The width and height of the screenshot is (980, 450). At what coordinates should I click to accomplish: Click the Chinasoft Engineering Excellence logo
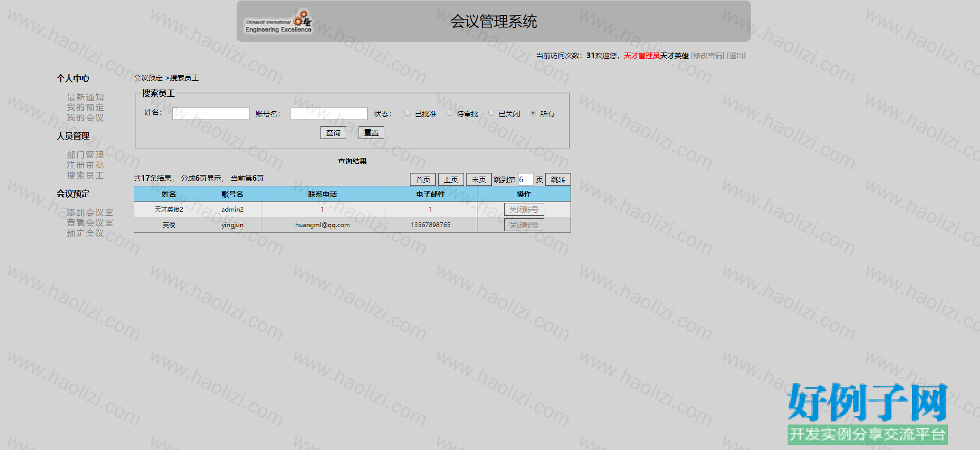(x=278, y=22)
